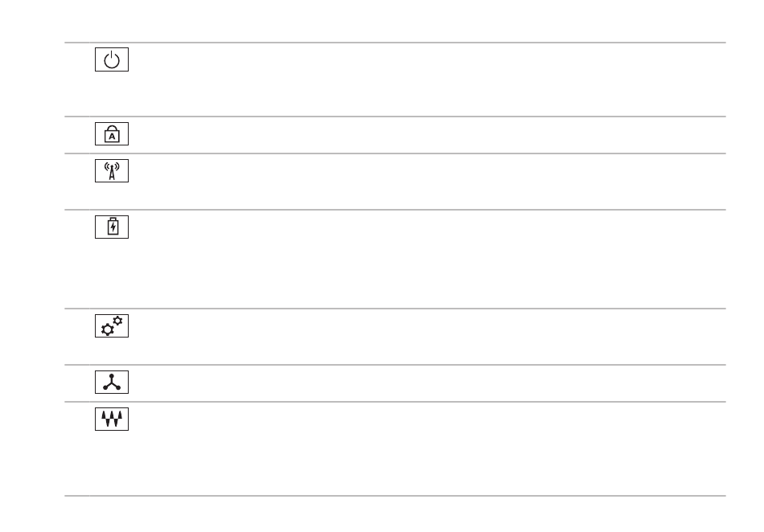The image size is (764, 532).
Task: Click the blank area beside the antenna icon
Action: tap(429, 182)
